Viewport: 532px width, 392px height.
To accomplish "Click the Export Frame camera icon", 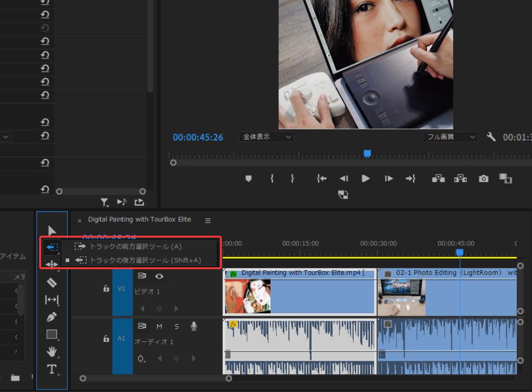I will click(x=483, y=179).
